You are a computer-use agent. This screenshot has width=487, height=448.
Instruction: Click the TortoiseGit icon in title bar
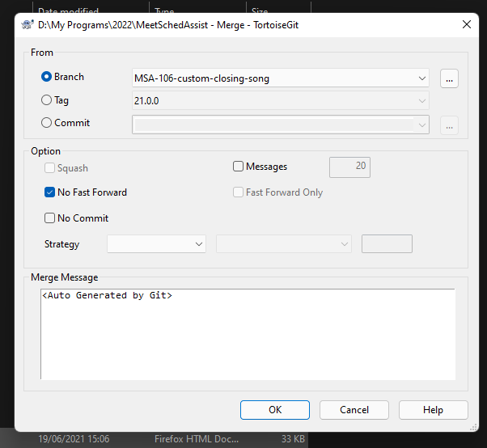click(28, 24)
